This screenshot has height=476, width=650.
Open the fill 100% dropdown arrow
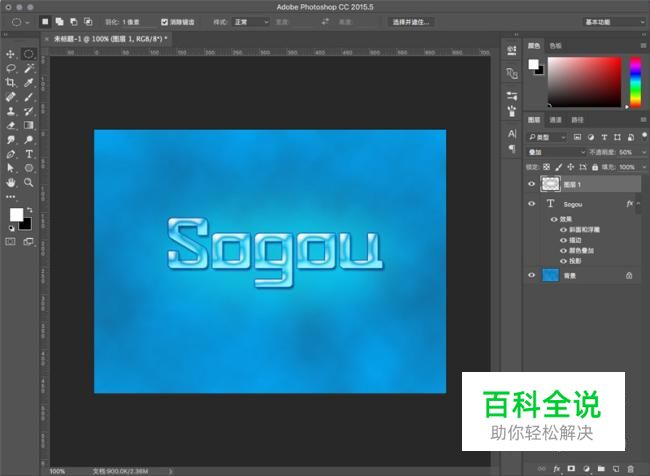coord(644,167)
